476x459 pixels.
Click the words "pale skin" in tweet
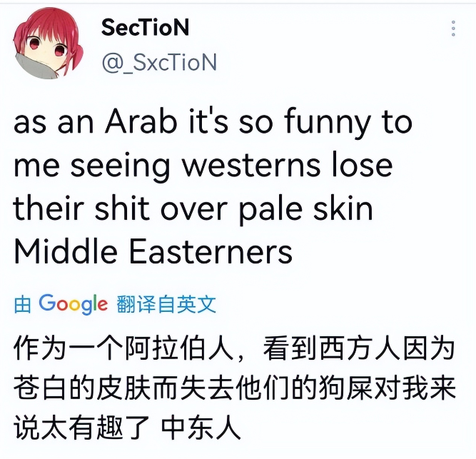pyautogui.click(x=306, y=209)
